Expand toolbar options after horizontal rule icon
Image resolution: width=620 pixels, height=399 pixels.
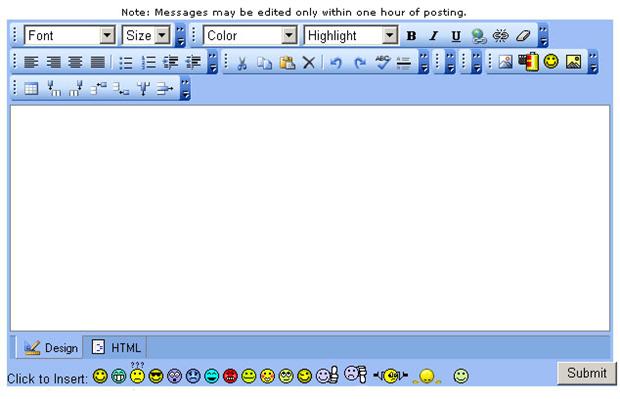(423, 62)
